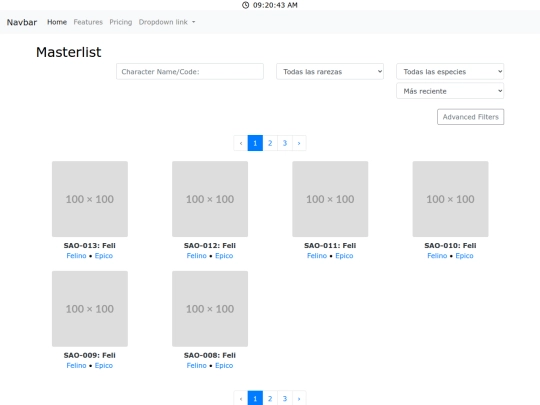Image resolution: width=540 pixels, height=405 pixels.
Task: Open the Todas las especies dropdown
Action: (x=450, y=72)
